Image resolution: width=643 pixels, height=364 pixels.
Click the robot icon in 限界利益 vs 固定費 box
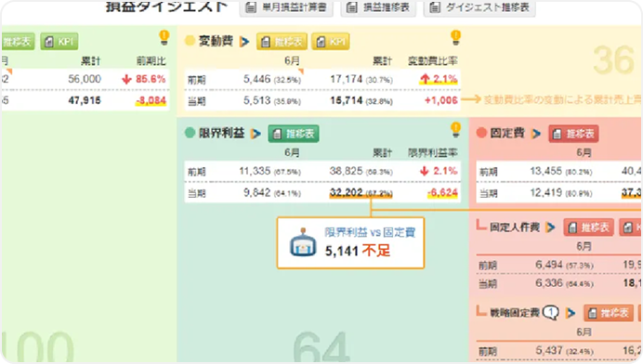303,241
